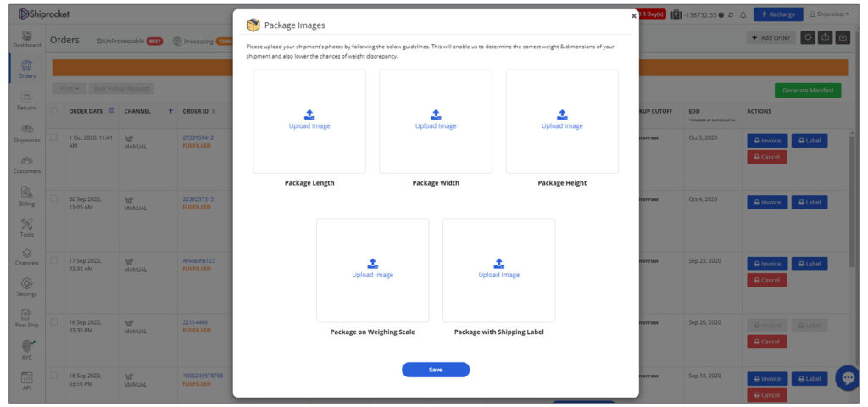This screenshot has height=407, width=868.
Task: Click the notifications bell icon
Action: click(x=743, y=14)
